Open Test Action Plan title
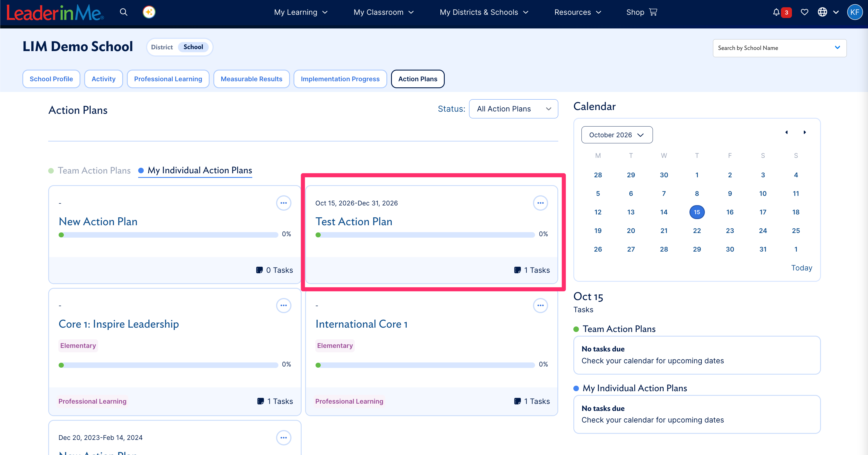The height and width of the screenshot is (455, 868). click(354, 222)
